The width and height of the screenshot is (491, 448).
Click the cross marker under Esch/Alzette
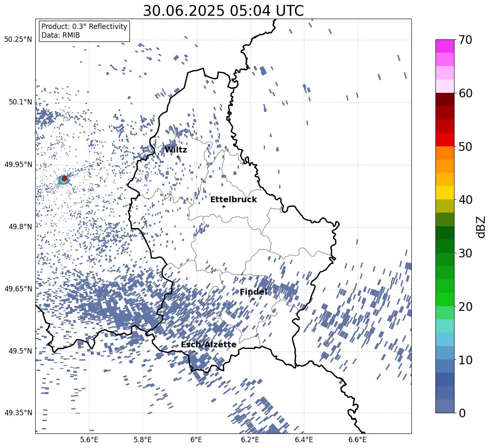click(x=194, y=351)
